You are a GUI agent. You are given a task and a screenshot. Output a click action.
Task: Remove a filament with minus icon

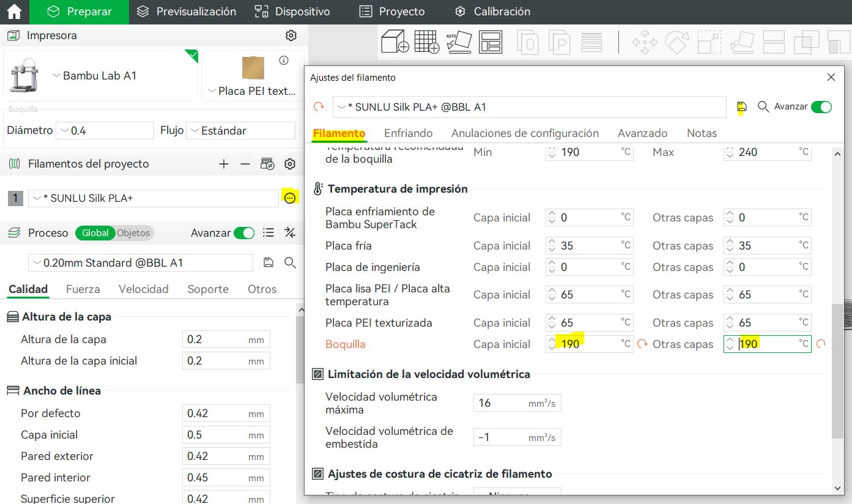[245, 164]
